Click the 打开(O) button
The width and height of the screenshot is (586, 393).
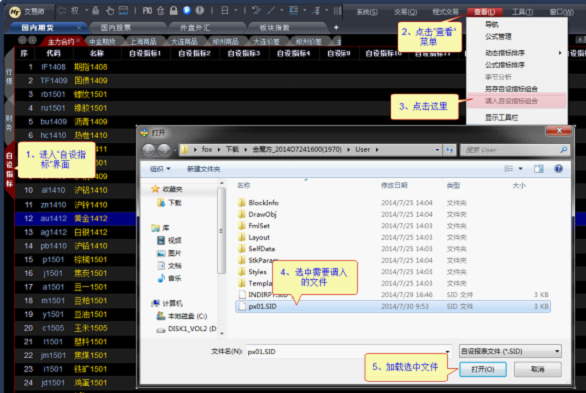pos(482,369)
